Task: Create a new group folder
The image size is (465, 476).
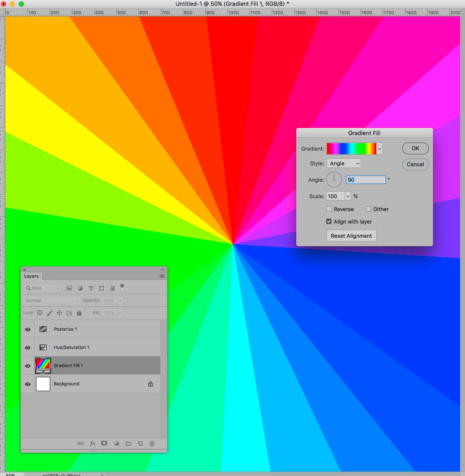Action: click(128, 444)
